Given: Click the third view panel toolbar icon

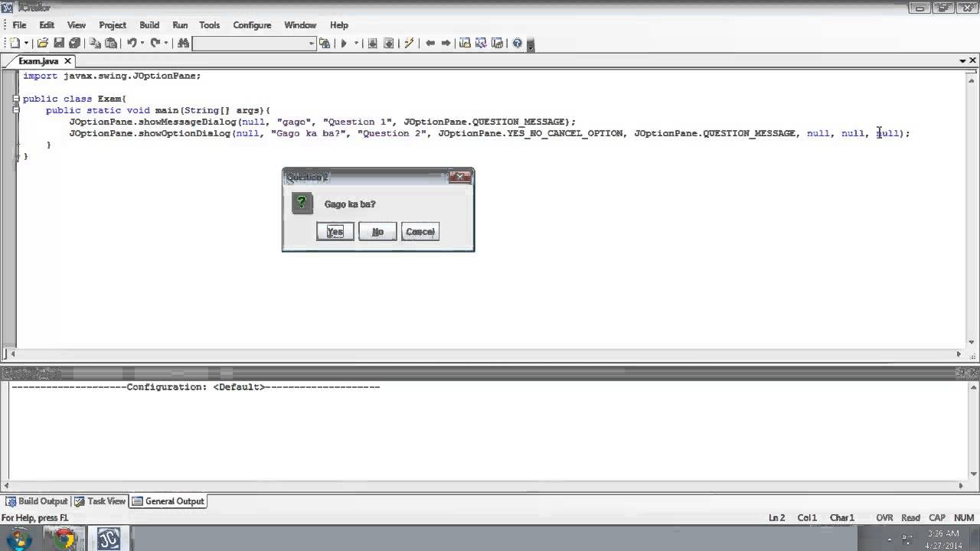Looking at the screenshot, I should pos(497,44).
